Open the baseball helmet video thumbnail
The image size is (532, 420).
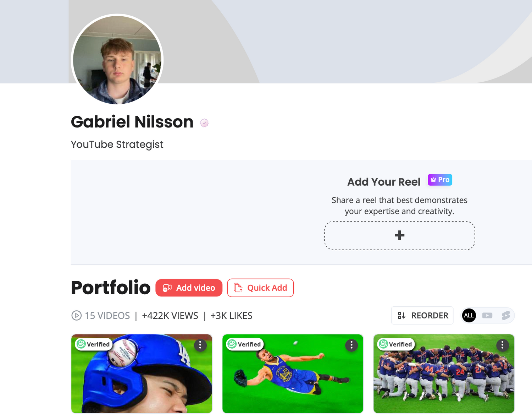(142, 373)
